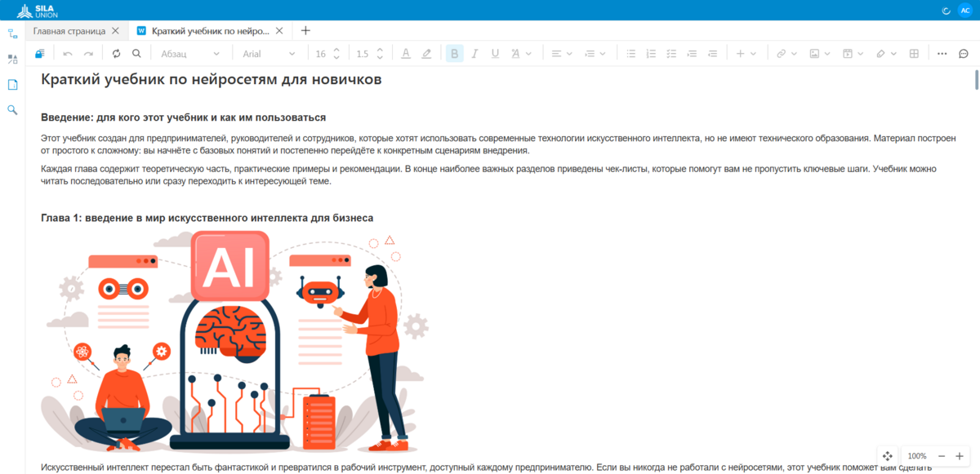Open the comments speech bubble icon
Image resolution: width=980 pixels, height=474 pixels.
[x=964, y=54]
